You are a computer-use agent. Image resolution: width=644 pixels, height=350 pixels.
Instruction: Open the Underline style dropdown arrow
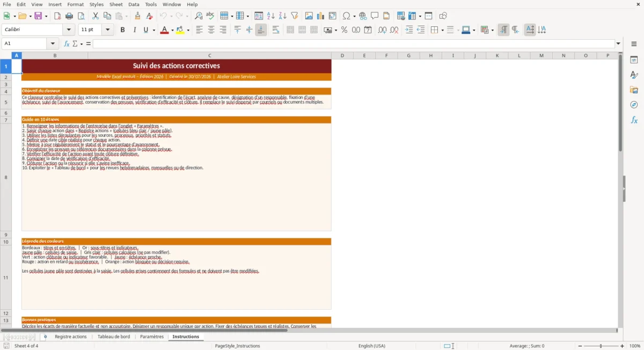pyautogui.click(x=153, y=30)
